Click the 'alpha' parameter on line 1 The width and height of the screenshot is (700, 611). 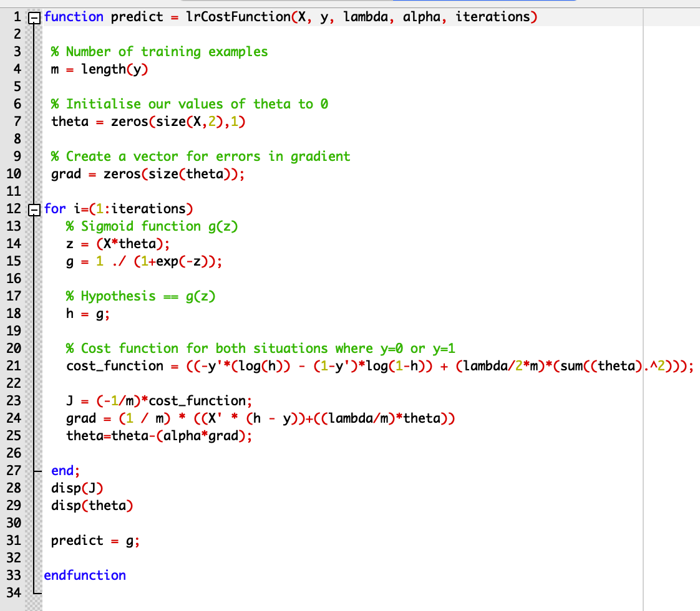pos(421,17)
